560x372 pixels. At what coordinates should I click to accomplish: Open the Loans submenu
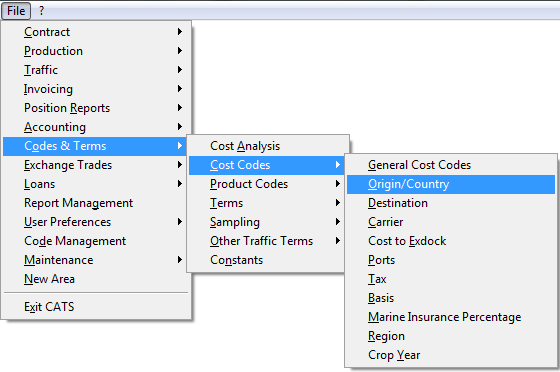(95, 184)
